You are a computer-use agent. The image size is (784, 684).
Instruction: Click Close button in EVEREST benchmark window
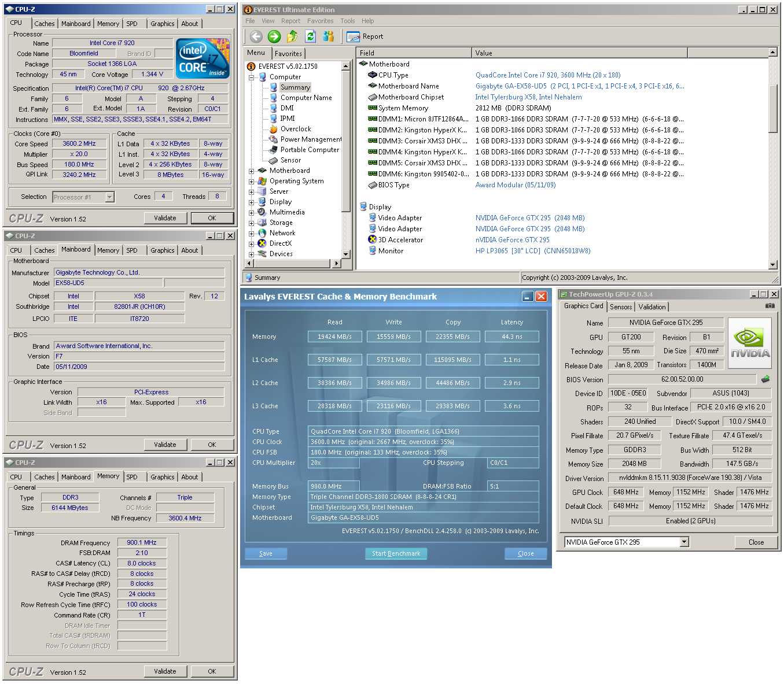point(526,553)
